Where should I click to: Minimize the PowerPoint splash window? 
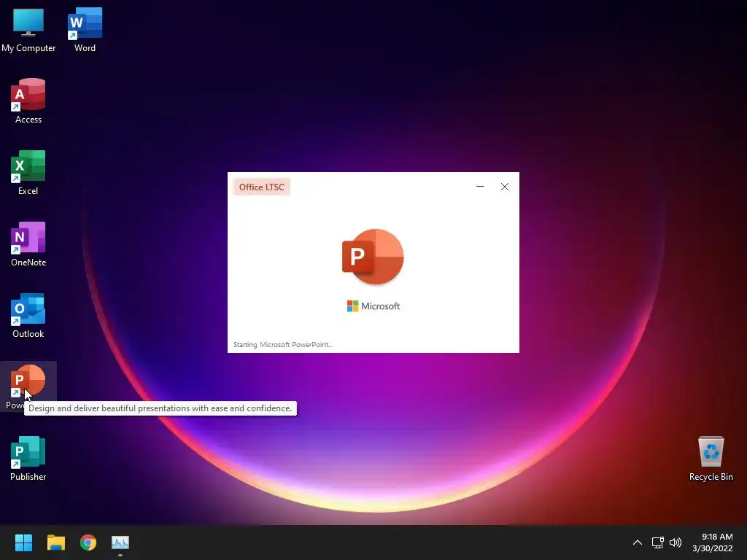click(480, 187)
